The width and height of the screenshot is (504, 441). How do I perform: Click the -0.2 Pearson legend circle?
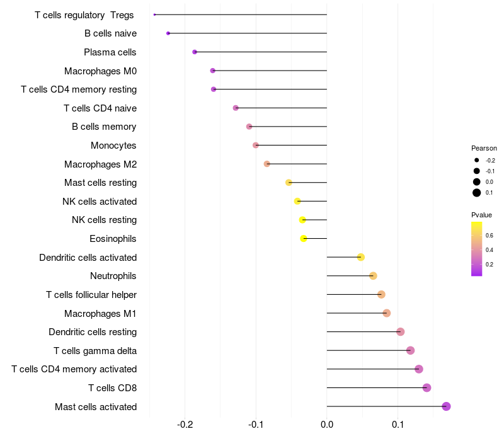[477, 160]
